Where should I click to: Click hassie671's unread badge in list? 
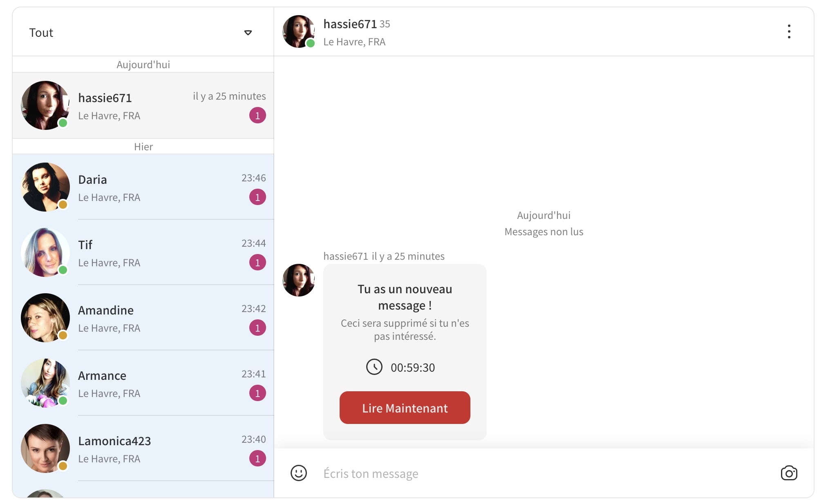(257, 116)
